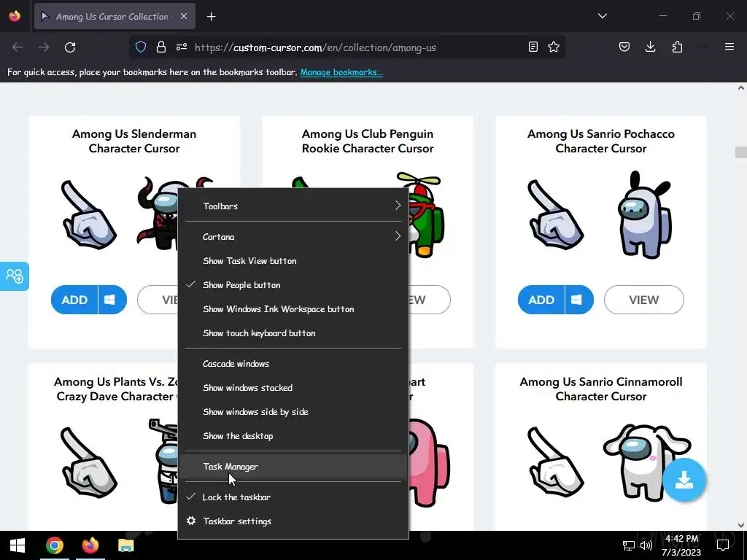Select Show windows stacked
Screen dimensions: 747x560
(293, 388)
